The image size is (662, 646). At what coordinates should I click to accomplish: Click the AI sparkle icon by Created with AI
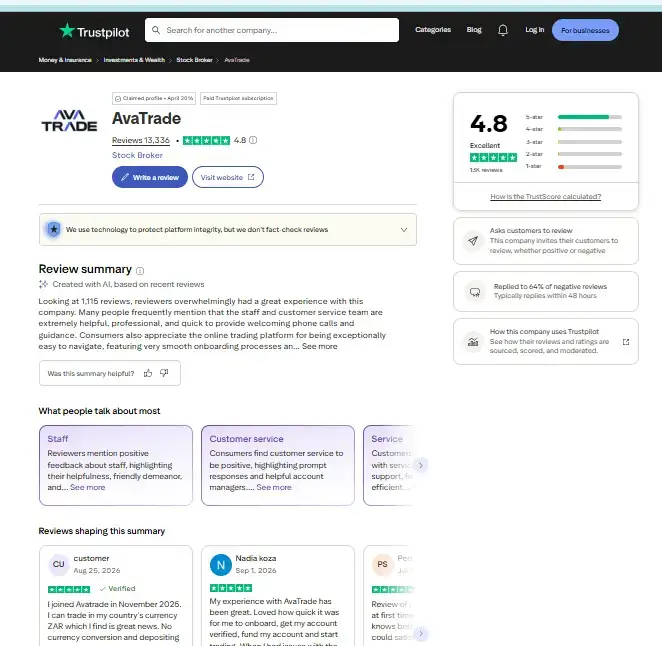[43, 284]
